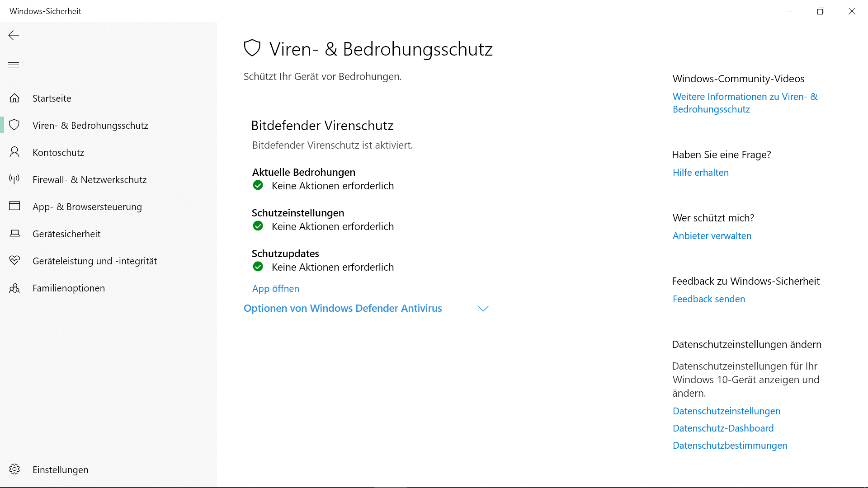
Task: Click the Familienoptionen people icon
Action: [14, 288]
